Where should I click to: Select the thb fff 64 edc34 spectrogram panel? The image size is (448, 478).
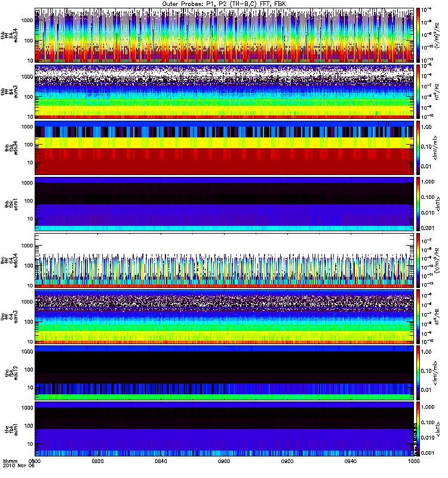point(225,35)
